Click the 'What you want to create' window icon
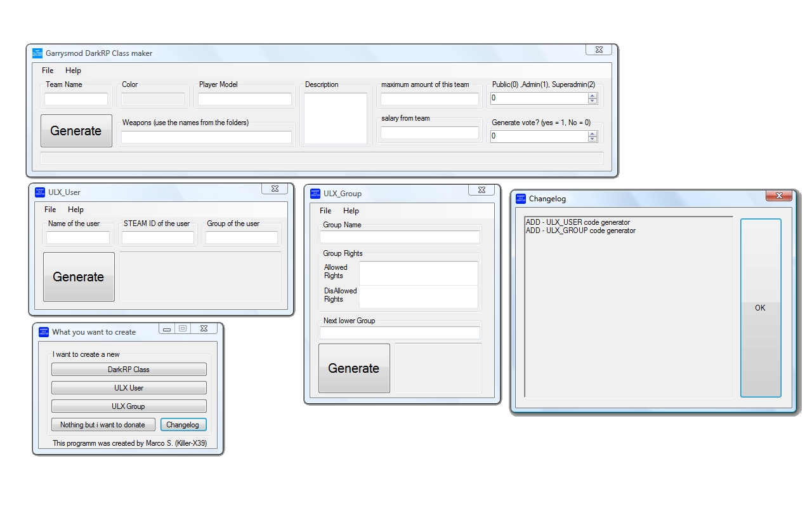 44,332
